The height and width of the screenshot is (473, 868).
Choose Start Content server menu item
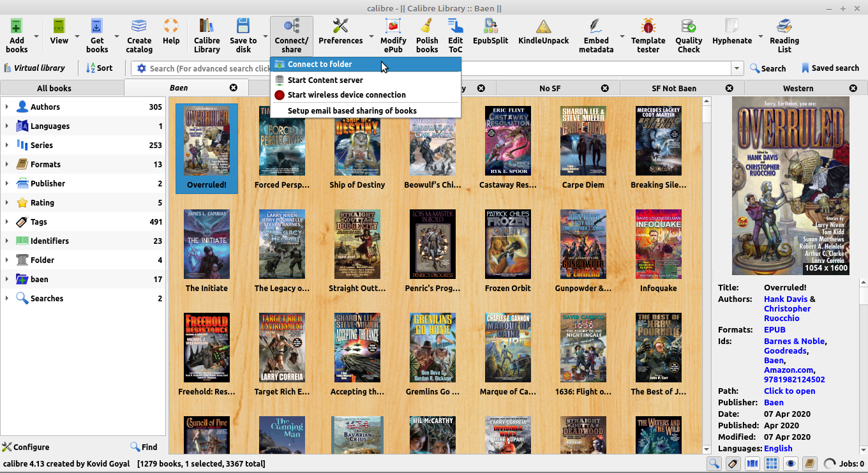pyautogui.click(x=366, y=80)
